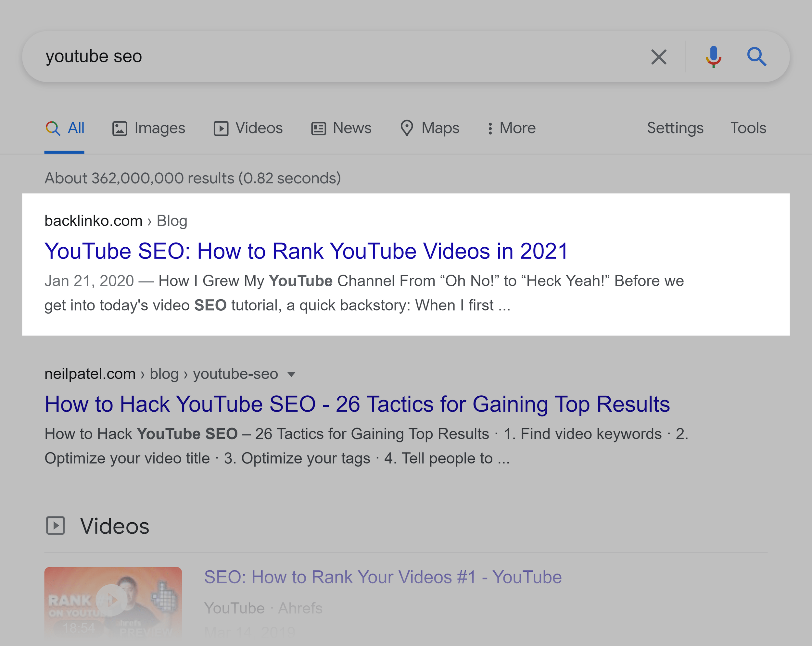
Task: Open search Tools
Action: (x=748, y=128)
